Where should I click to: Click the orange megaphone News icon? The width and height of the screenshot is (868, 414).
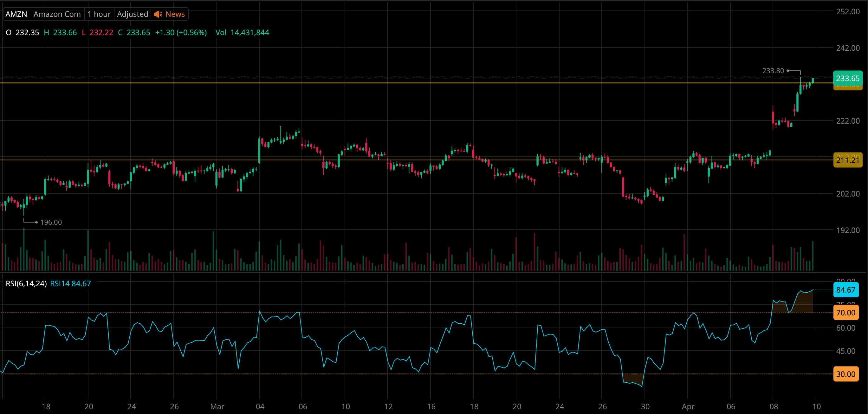pos(158,14)
